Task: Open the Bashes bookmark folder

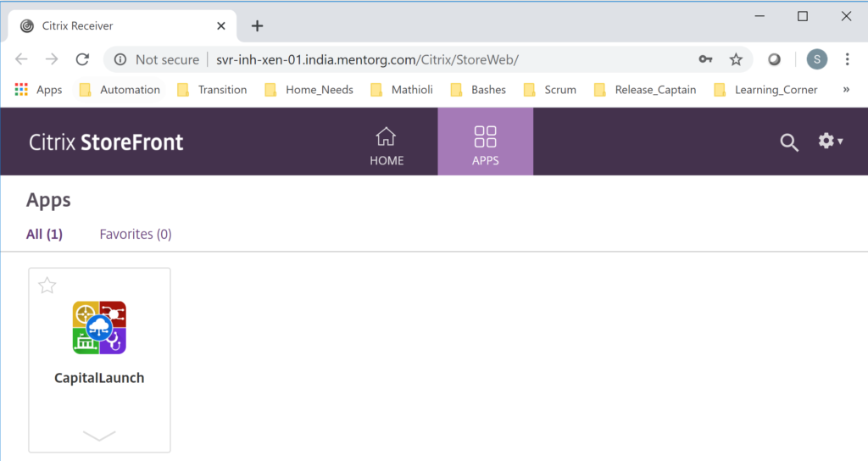Action: tap(479, 90)
